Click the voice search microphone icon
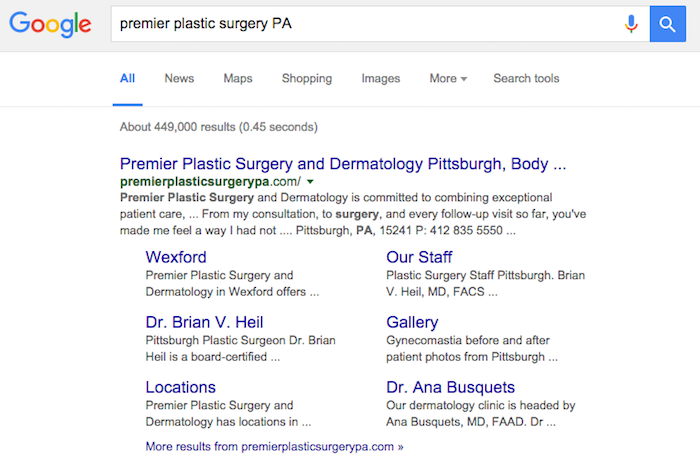Image resolution: width=700 pixels, height=468 pixels. [x=631, y=24]
